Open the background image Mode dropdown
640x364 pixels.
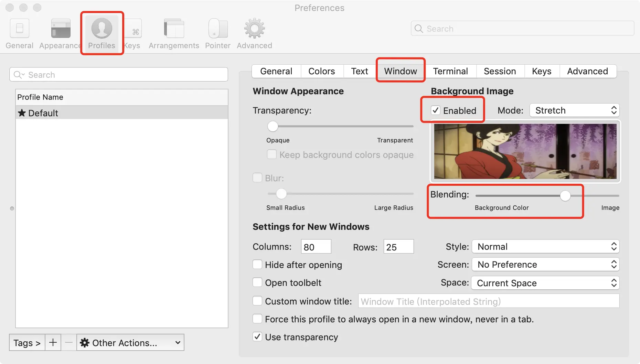(x=574, y=110)
